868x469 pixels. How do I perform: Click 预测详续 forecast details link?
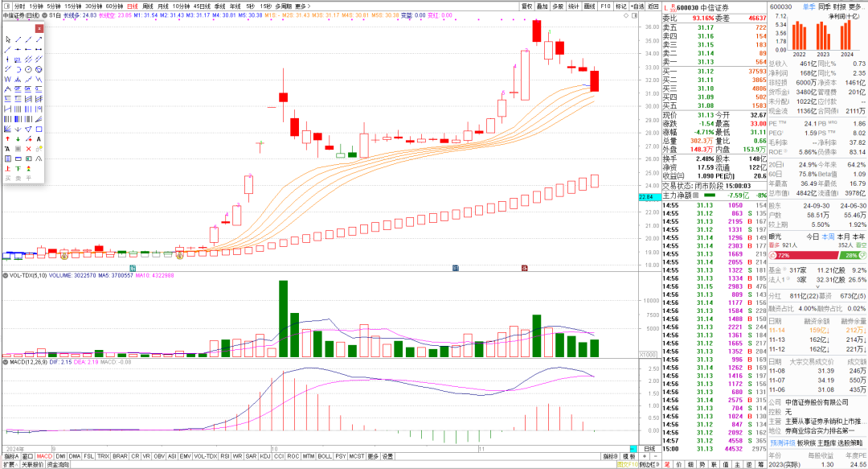tap(782, 443)
